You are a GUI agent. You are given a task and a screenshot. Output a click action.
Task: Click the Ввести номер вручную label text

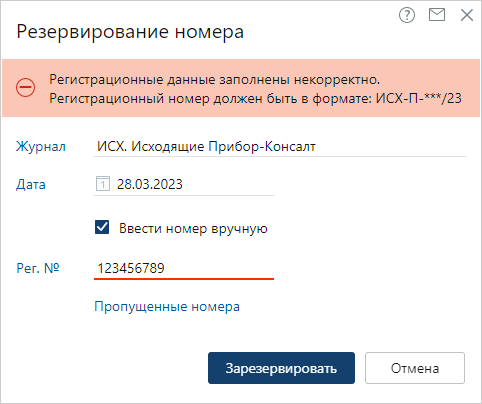pos(193,229)
